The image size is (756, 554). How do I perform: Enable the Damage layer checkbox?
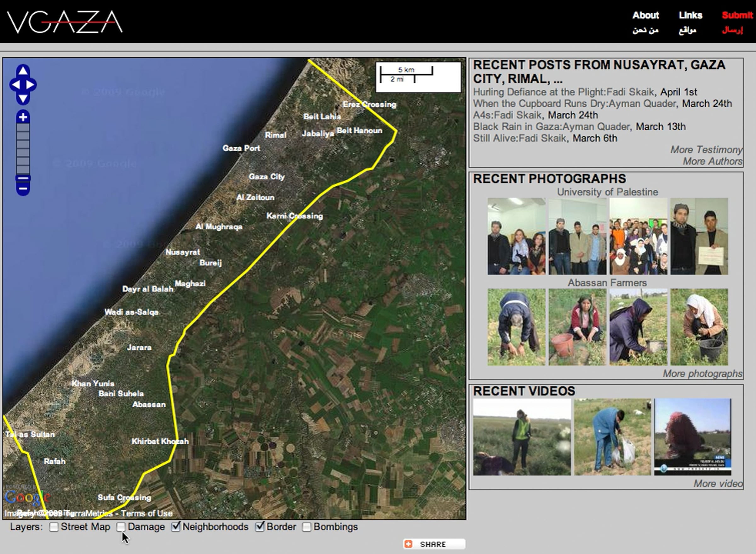pos(121,527)
